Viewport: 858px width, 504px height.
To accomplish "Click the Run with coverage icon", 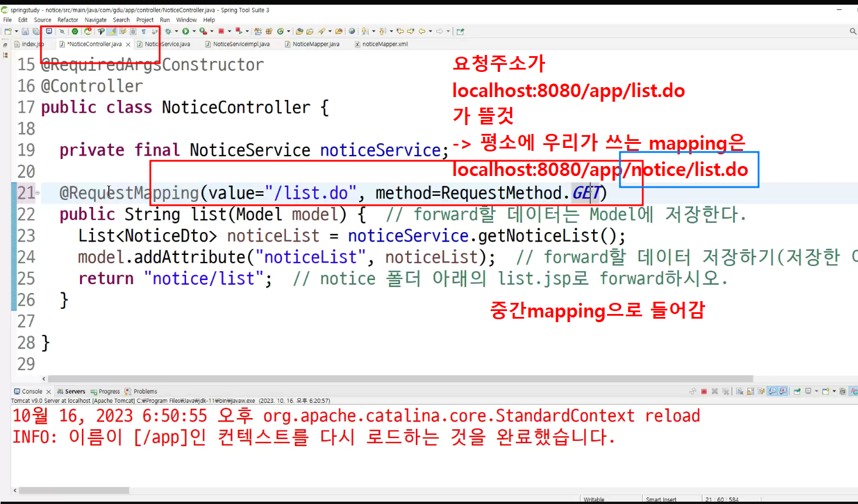I will coord(202,32).
